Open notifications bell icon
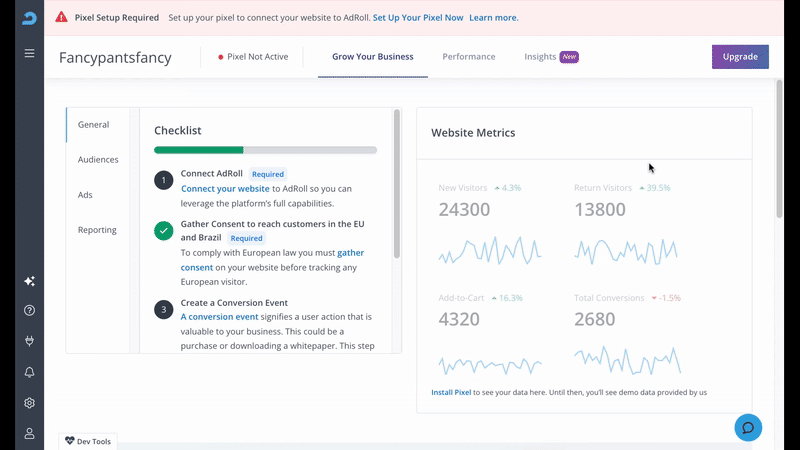This screenshot has width=800, height=450. point(29,372)
